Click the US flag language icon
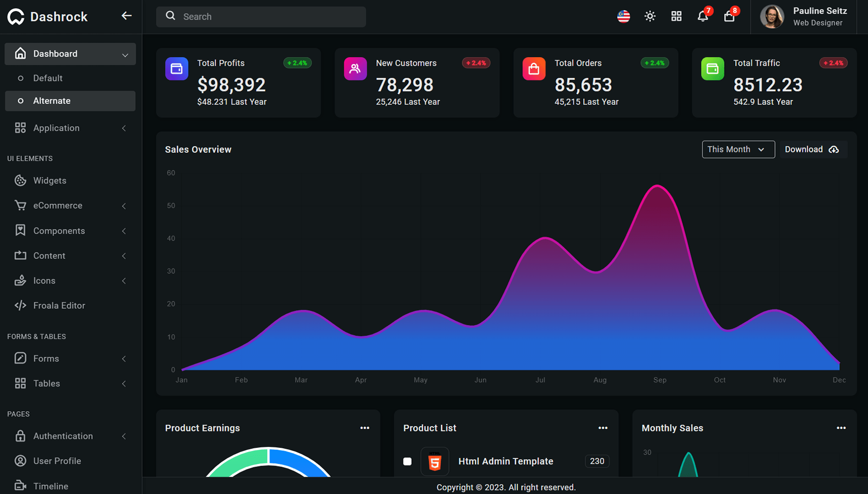 point(623,16)
